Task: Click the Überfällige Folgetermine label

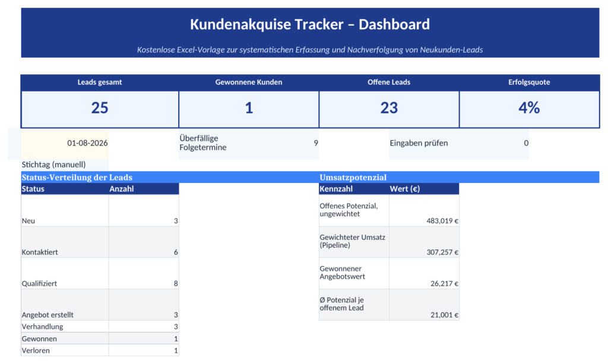Action: pyautogui.click(x=203, y=143)
